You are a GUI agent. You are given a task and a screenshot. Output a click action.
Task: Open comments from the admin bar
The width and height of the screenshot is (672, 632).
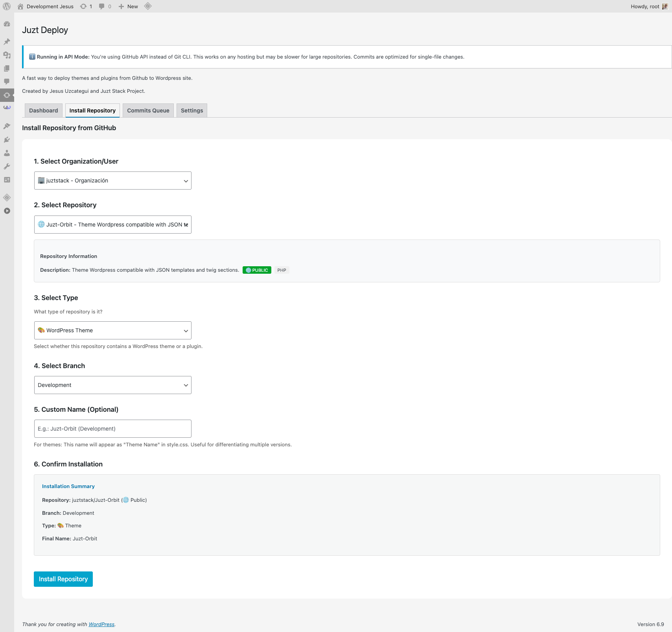105,6
